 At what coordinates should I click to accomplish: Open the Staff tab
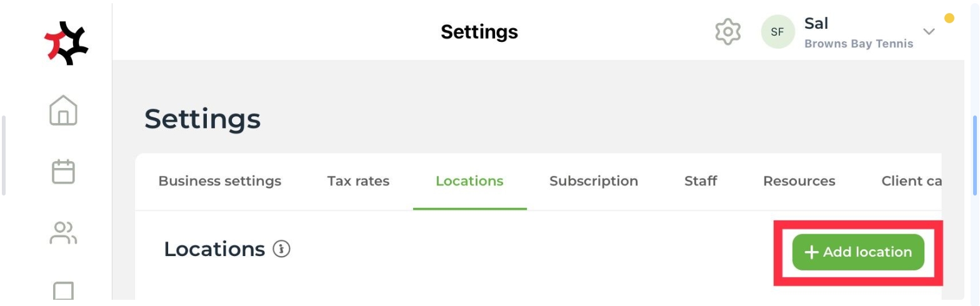point(701,181)
